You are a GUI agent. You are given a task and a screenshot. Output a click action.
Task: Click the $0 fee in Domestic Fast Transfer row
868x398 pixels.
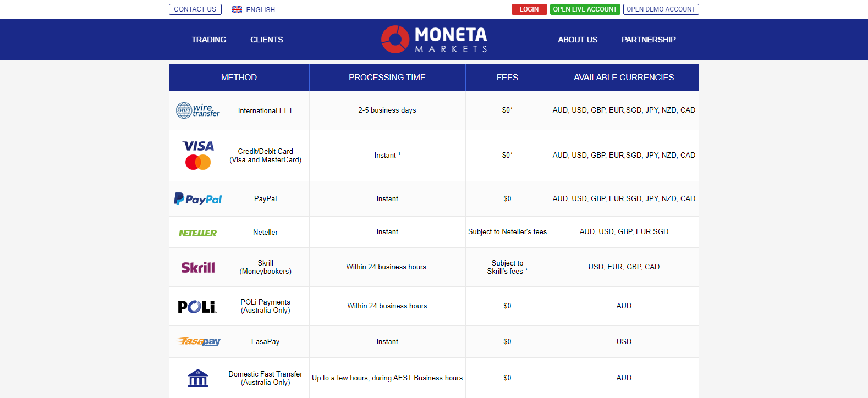[x=507, y=378]
